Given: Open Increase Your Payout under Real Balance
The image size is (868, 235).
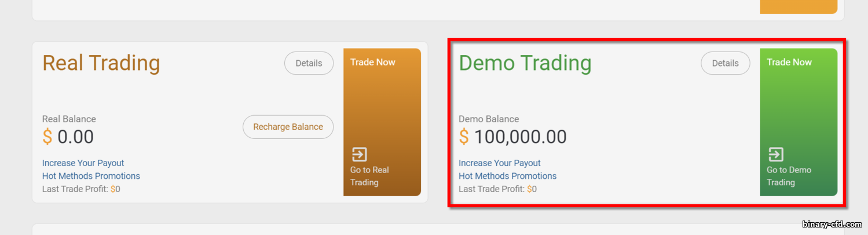Looking at the screenshot, I should click(x=83, y=163).
